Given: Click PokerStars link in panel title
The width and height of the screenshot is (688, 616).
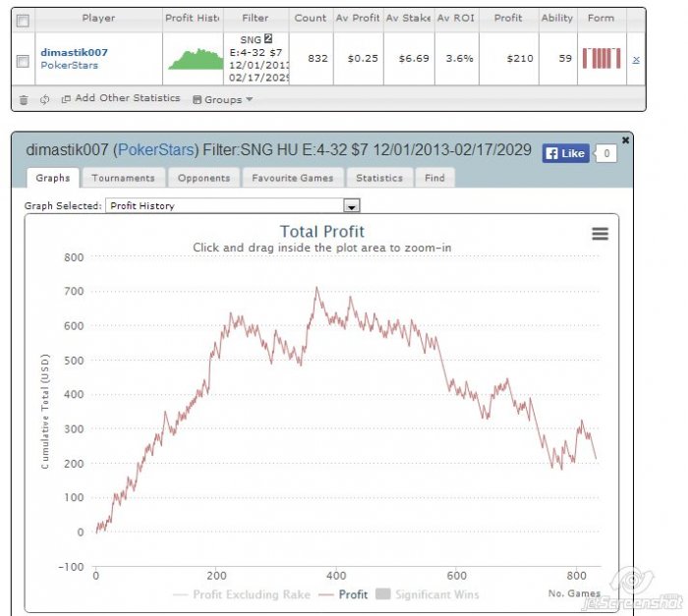Looking at the screenshot, I should pos(156,150).
